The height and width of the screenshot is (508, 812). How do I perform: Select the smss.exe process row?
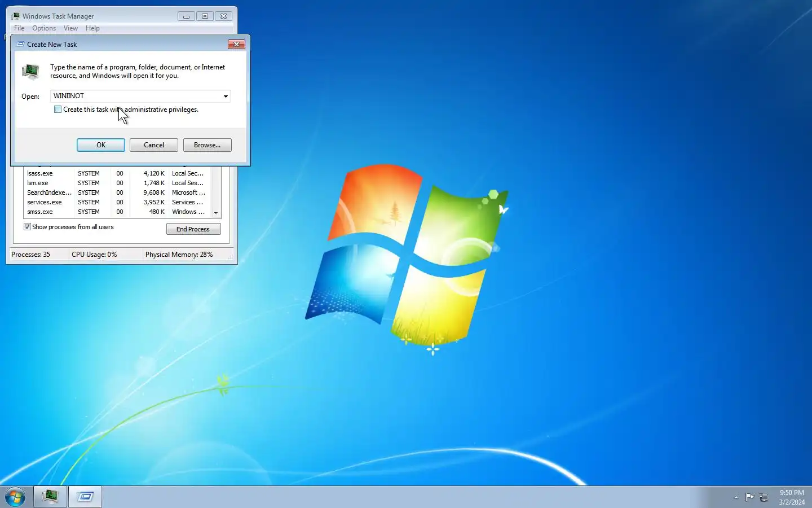117,212
